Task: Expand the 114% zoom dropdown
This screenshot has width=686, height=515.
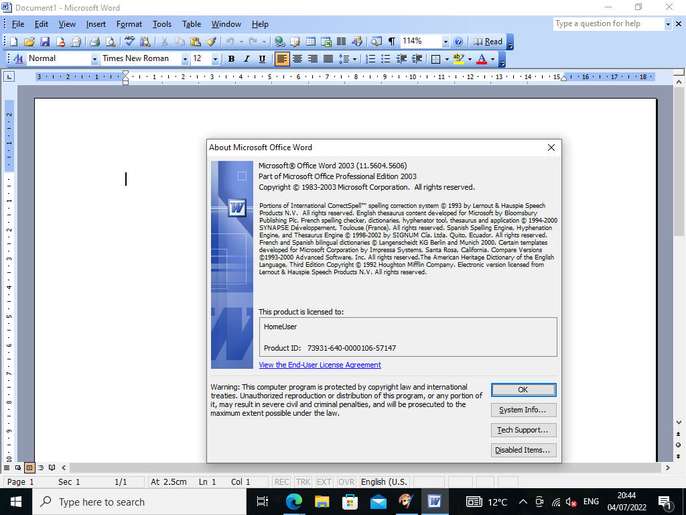Action: click(445, 42)
